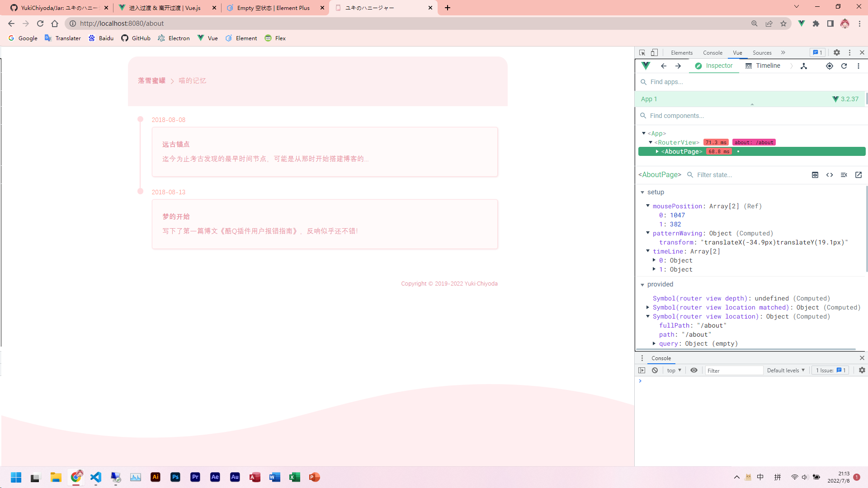Click Vue devtools force refresh icon
This screenshot has height=488, width=868.
point(844,66)
